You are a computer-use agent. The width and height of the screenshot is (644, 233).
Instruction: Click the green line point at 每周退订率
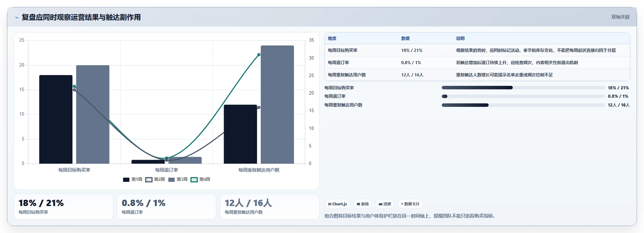[x=167, y=158]
